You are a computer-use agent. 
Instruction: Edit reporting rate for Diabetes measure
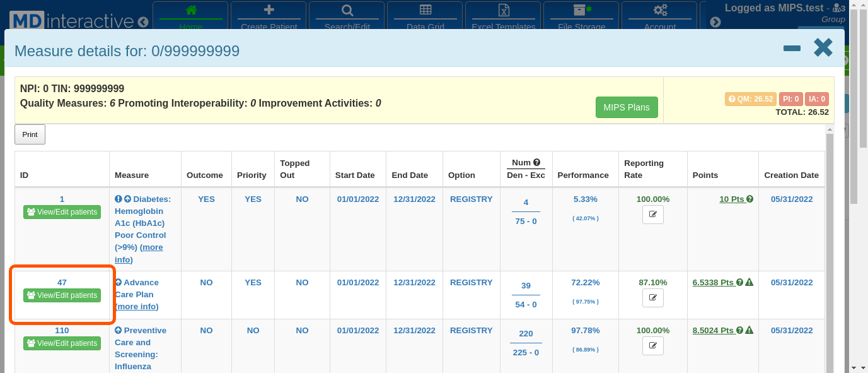652,215
